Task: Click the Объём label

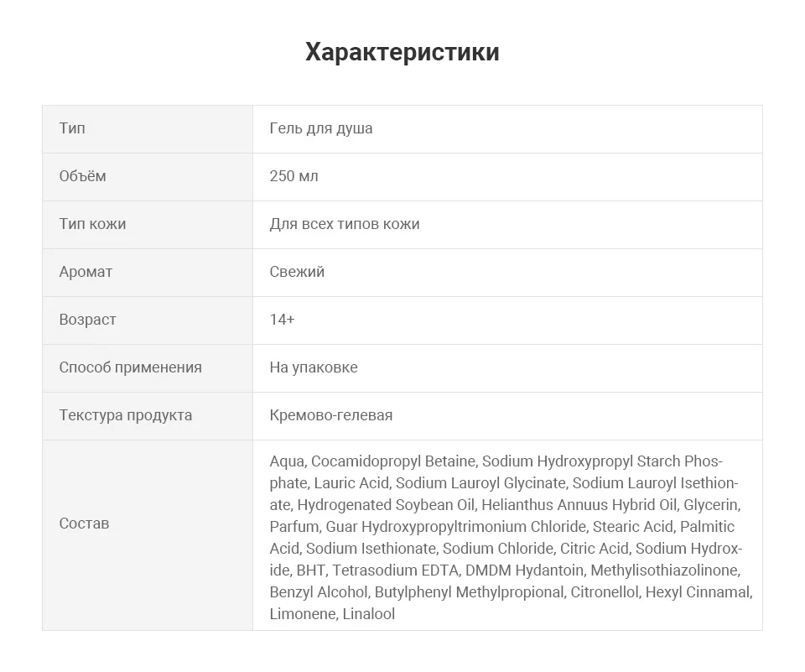Action: (82, 176)
